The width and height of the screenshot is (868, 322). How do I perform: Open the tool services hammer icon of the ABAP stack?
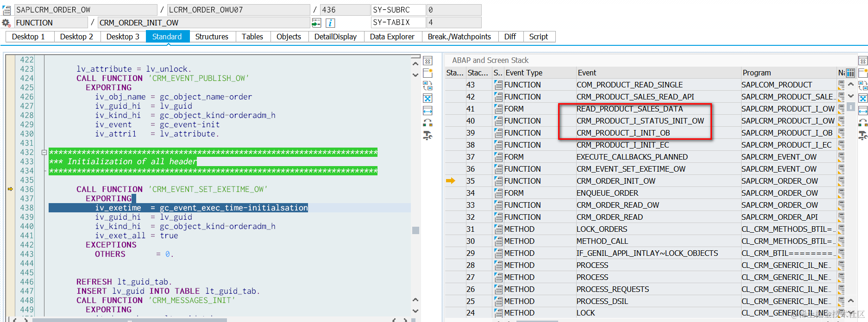(x=863, y=135)
